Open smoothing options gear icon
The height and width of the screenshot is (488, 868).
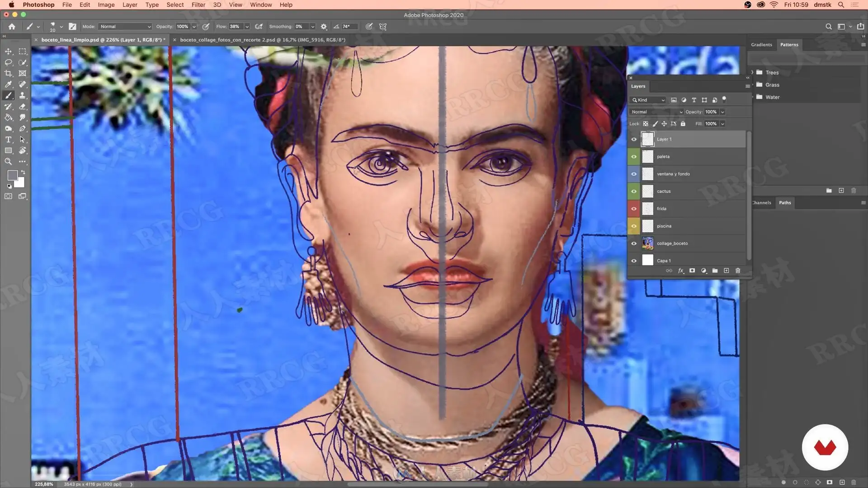324,27
